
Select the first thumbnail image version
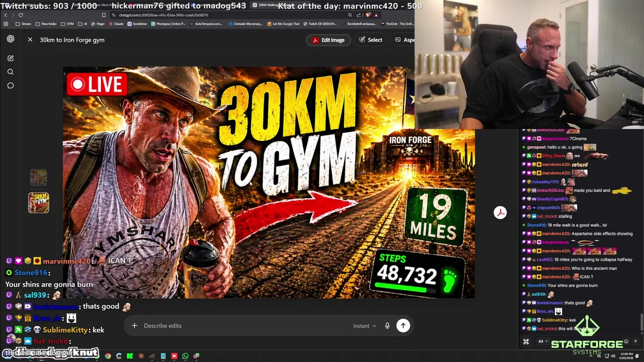tap(39, 177)
